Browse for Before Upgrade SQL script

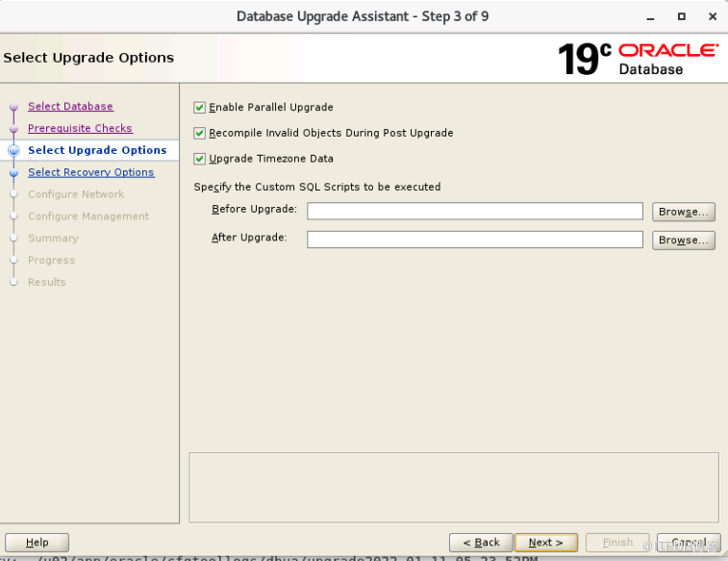click(683, 212)
